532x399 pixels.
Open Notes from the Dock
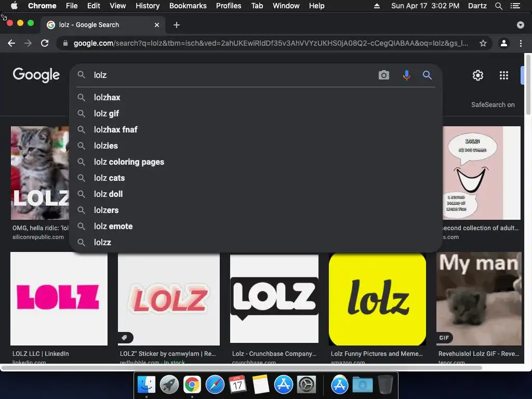pyautogui.click(x=261, y=385)
